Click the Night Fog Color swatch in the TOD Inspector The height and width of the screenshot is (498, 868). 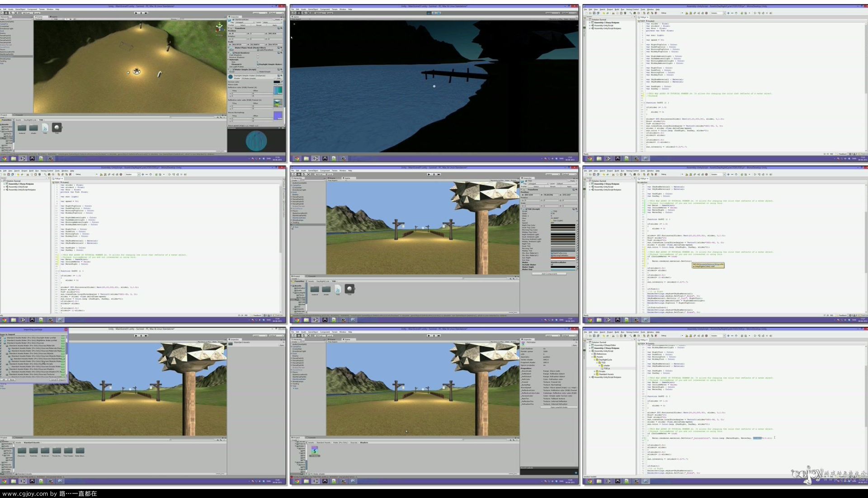tap(563, 225)
